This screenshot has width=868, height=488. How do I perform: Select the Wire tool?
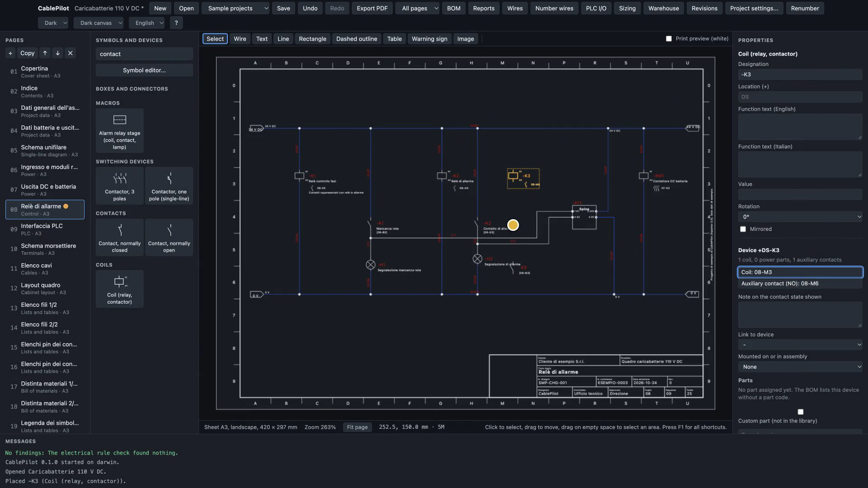point(240,39)
